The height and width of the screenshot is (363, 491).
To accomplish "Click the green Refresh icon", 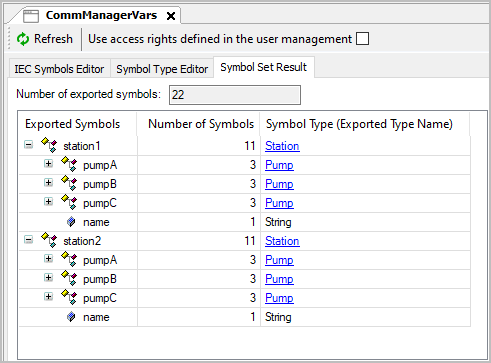I will point(23,39).
